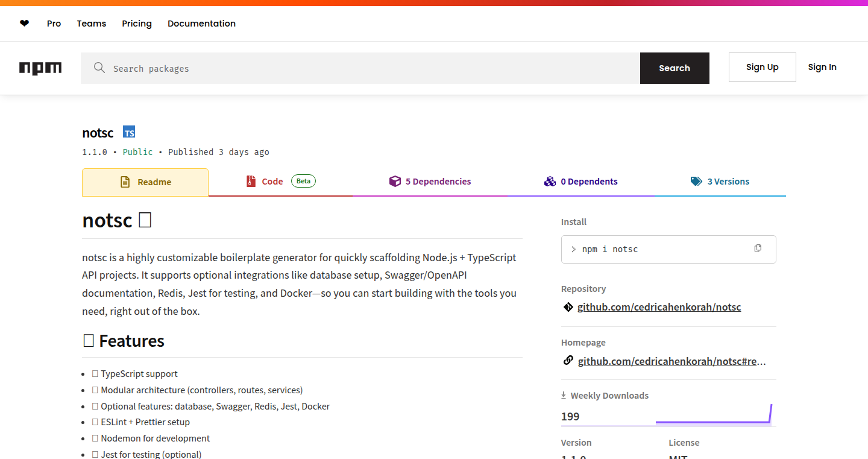The height and width of the screenshot is (459, 868).
Task: Click the Version label in the sidebar
Action: click(x=576, y=443)
